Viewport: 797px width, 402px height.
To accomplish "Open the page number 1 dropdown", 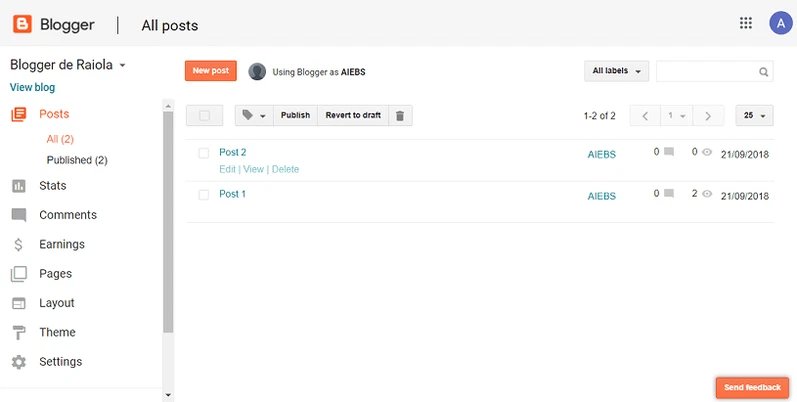I will tap(677, 116).
